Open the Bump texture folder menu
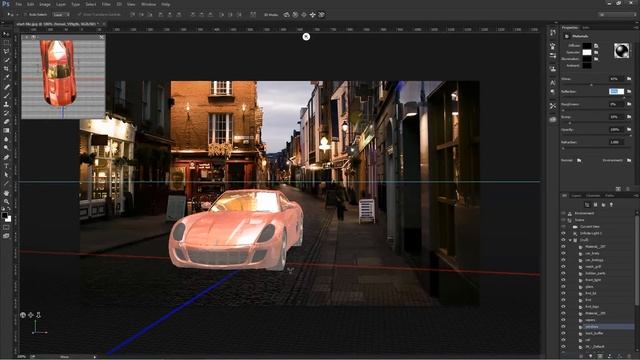The height and width of the screenshot is (360, 640). [629, 117]
